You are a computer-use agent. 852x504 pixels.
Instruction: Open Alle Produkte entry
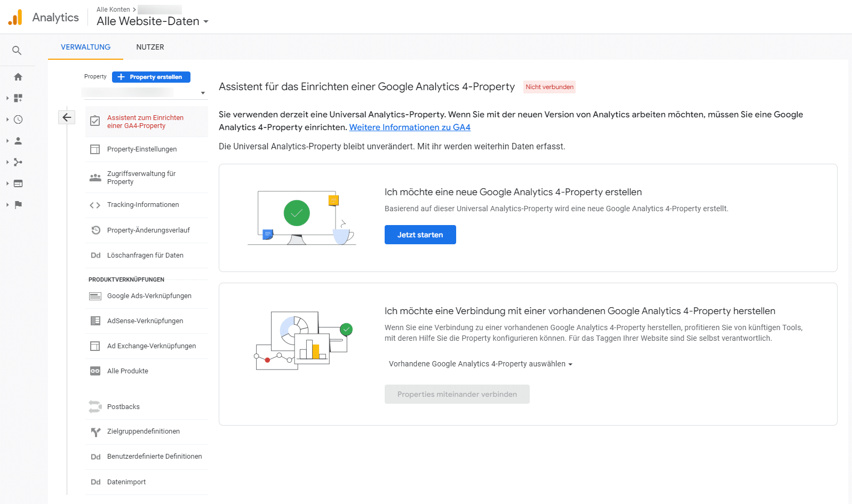(147, 371)
